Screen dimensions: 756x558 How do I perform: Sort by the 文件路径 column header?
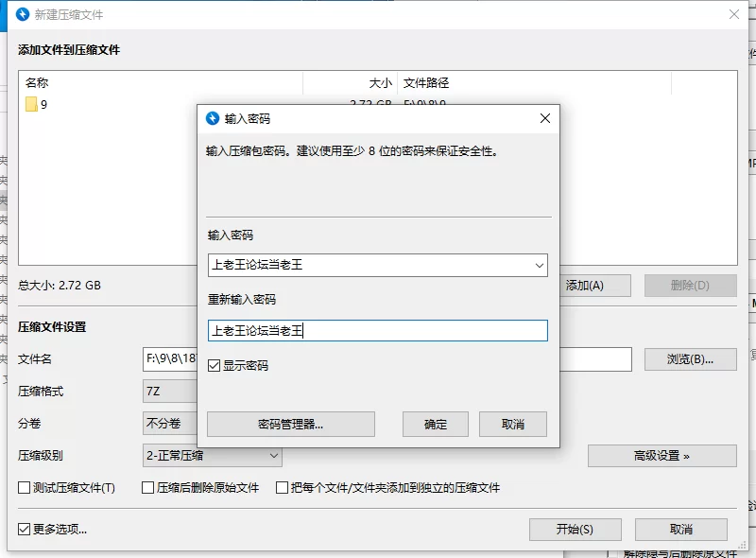(534, 83)
